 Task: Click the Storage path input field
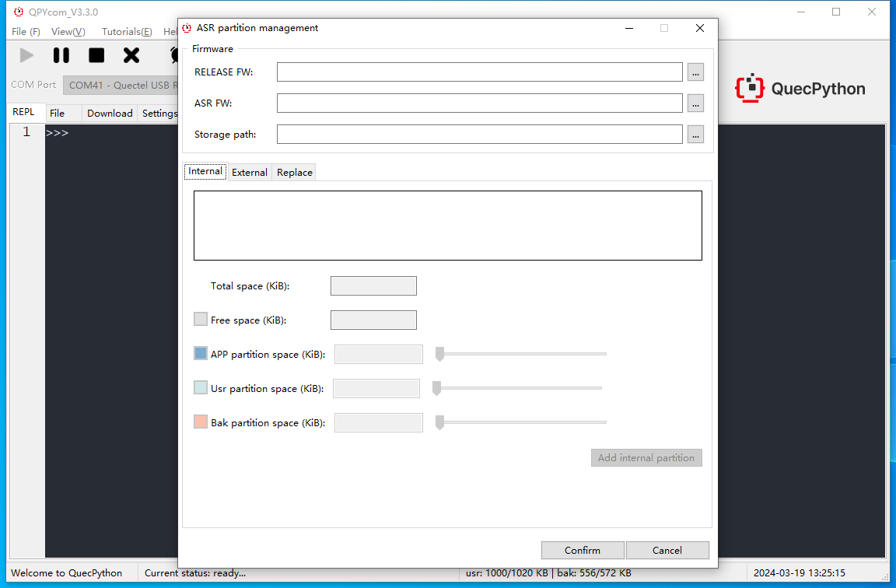(x=479, y=135)
